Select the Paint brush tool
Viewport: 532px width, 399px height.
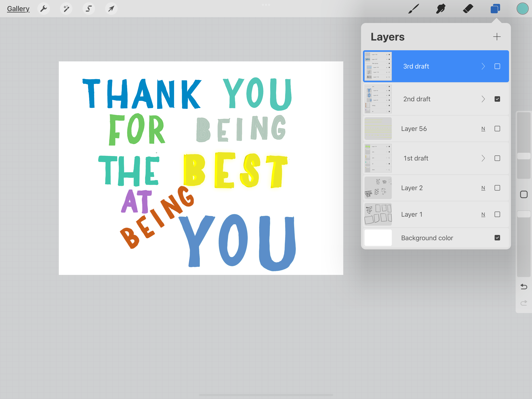click(414, 9)
